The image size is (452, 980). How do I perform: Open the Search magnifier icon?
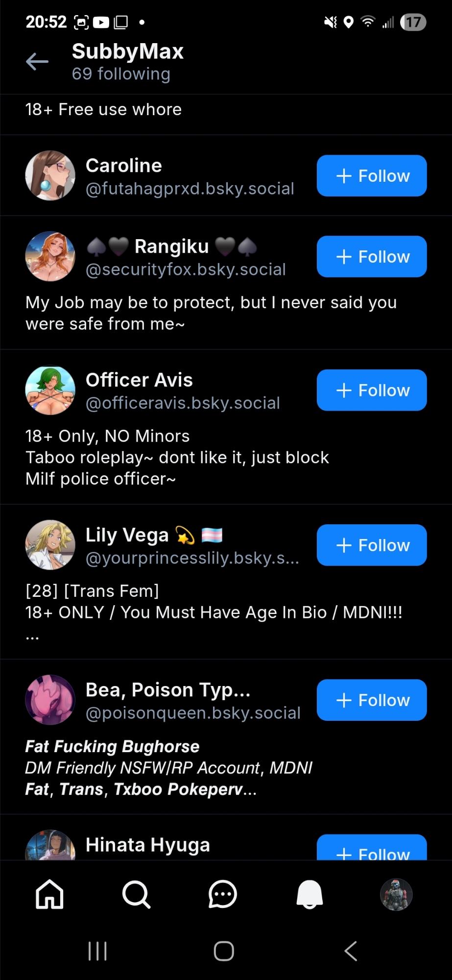136,894
